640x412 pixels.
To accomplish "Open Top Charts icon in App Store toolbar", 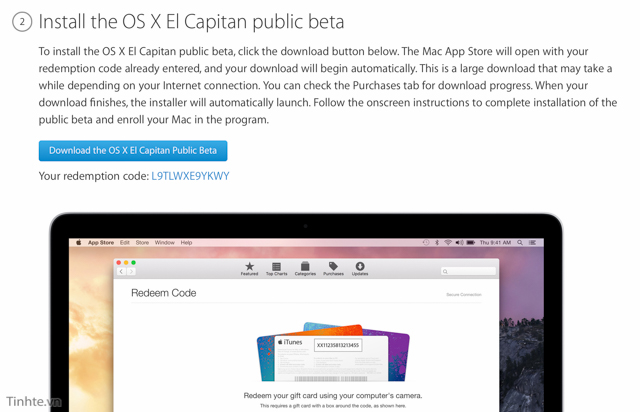I will (x=277, y=269).
